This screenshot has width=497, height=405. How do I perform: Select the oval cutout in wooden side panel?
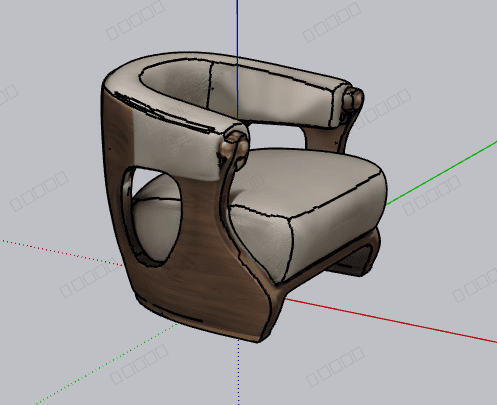click(x=153, y=217)
